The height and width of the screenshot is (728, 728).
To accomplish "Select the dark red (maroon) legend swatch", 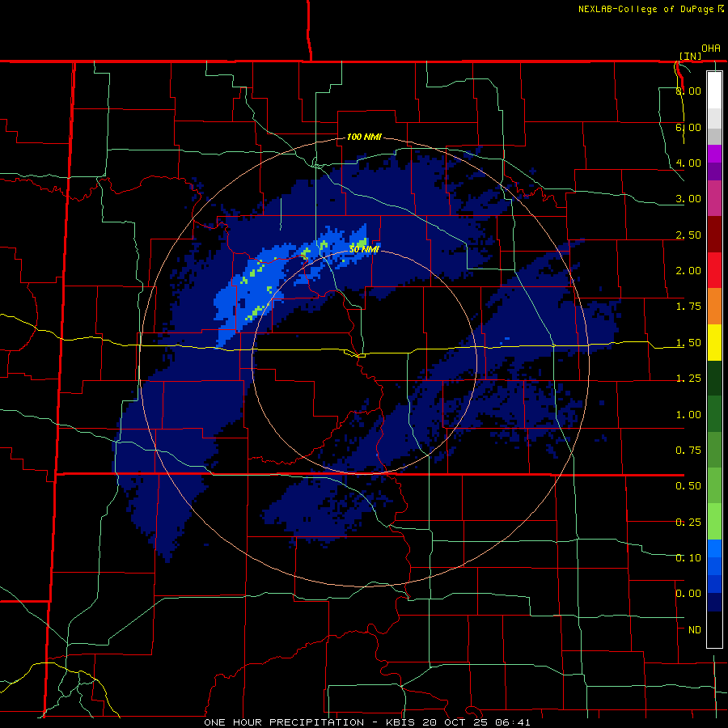I will [x=714, y=235].
